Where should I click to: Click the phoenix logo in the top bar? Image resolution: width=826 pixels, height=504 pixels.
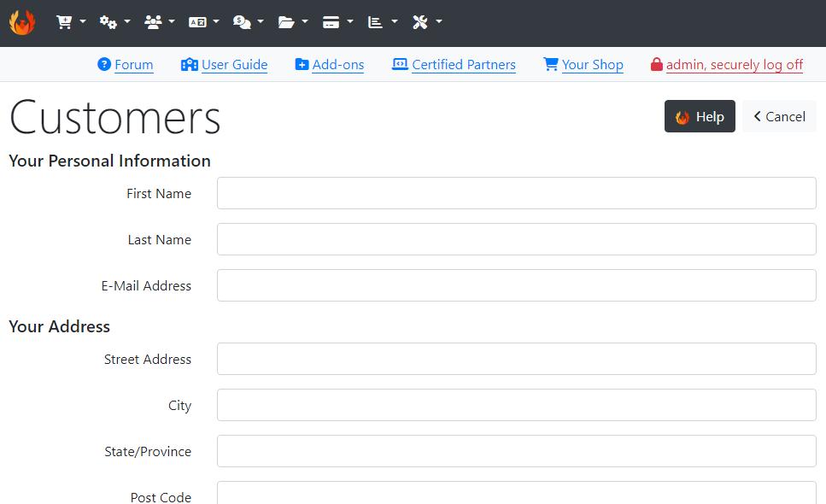pos(22,22)
